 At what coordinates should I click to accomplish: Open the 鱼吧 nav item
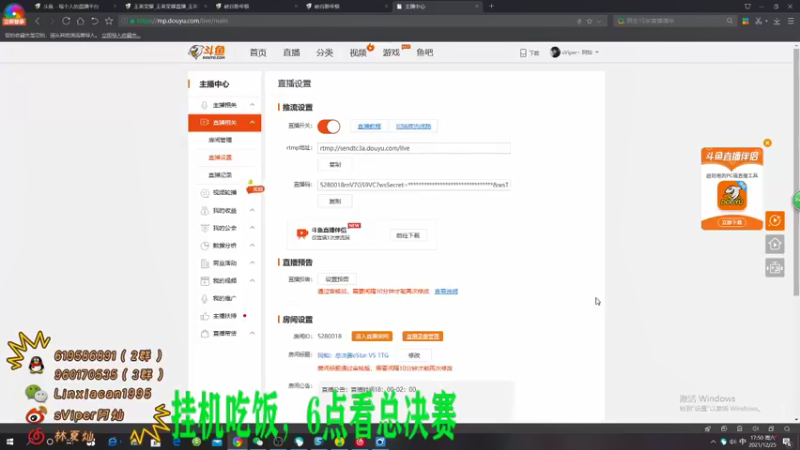pos(424,53)
